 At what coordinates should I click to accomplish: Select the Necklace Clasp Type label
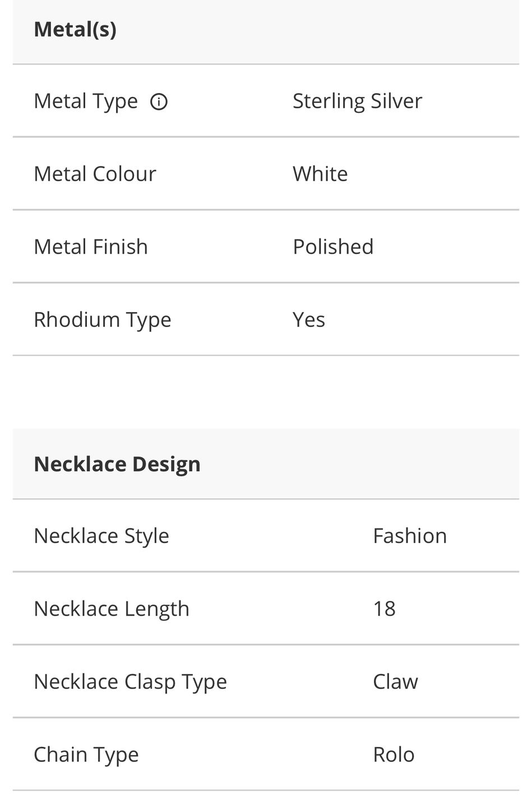point(130,682)
